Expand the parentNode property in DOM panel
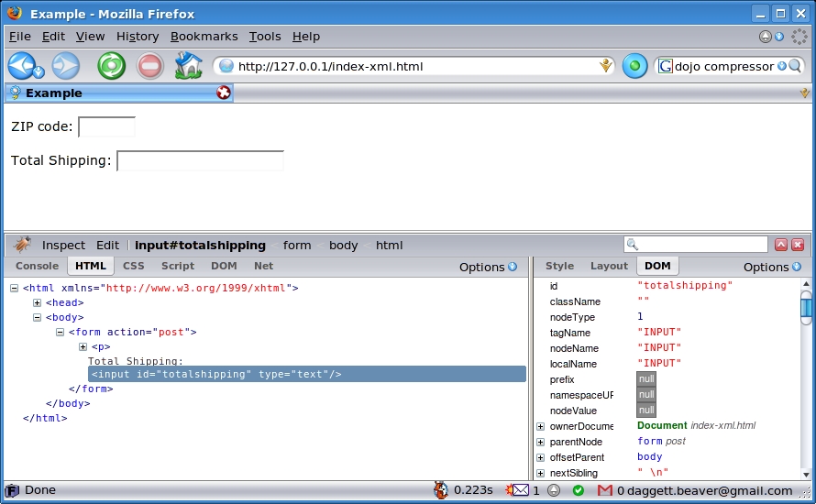The image size is (816, 504). [x=541, y=442]
